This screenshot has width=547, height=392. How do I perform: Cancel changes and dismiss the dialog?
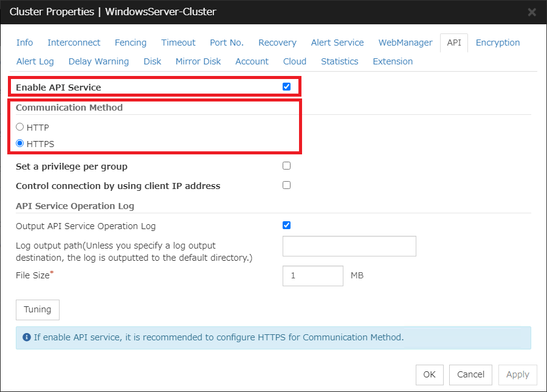pos(470,375)
